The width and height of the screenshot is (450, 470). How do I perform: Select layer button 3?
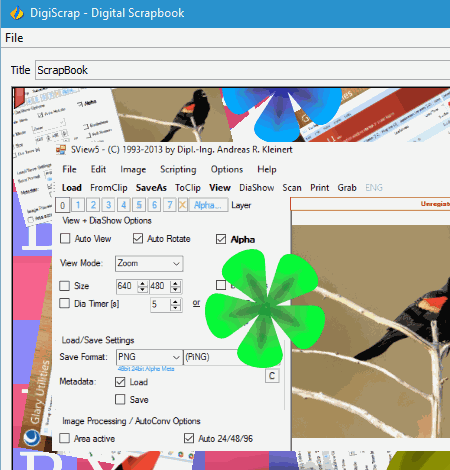point(108,205)
